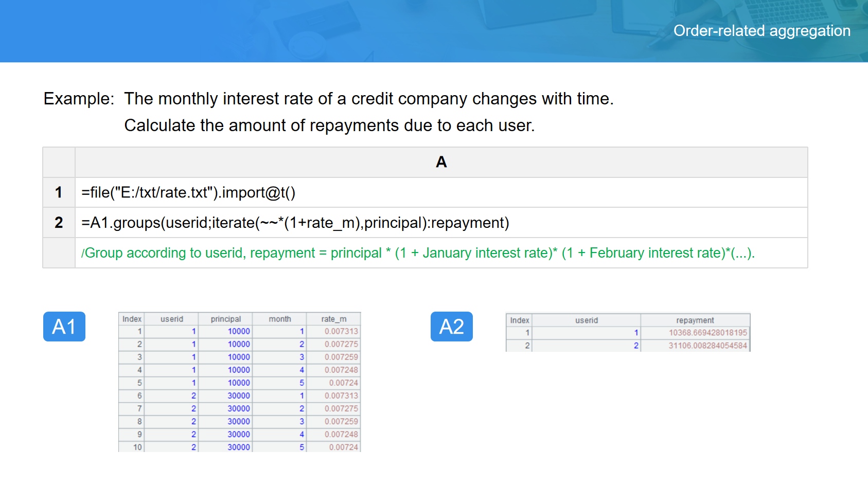
Task: Click the rate_m column header
Action: click(x=333, y=319)
